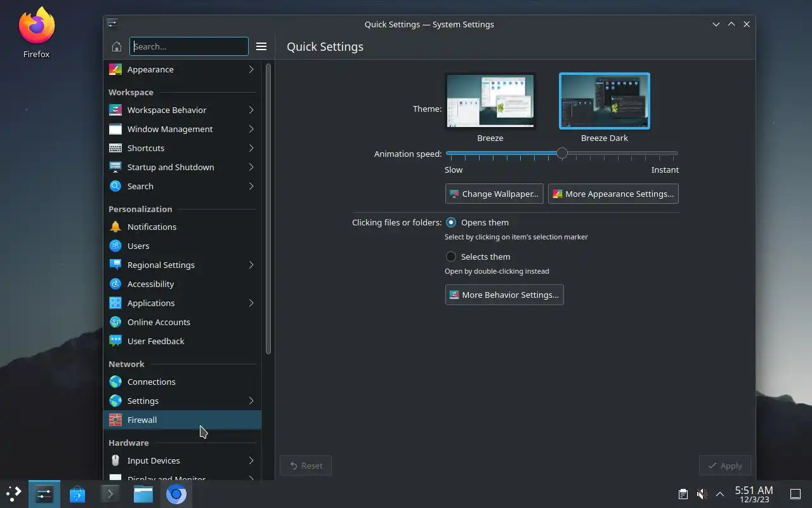Open the Dolphin file manager from the taskbar
The image size is (812, 508).
(143, 493)
